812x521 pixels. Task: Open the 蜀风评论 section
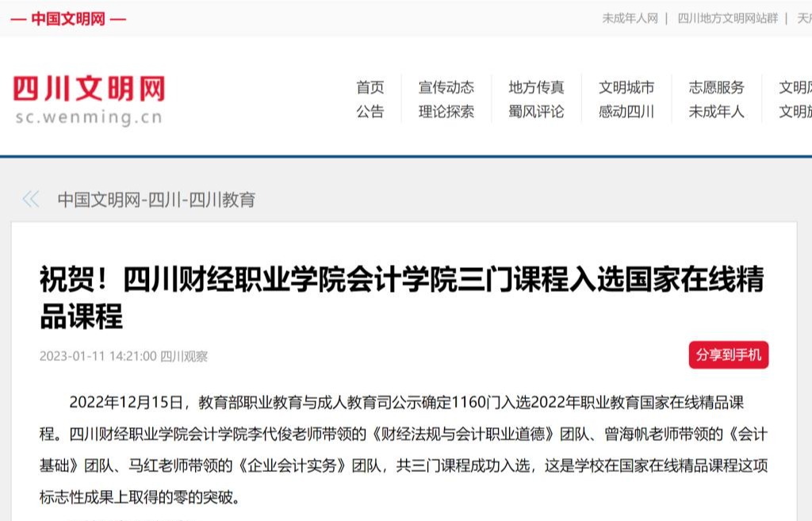coord(537,113)
